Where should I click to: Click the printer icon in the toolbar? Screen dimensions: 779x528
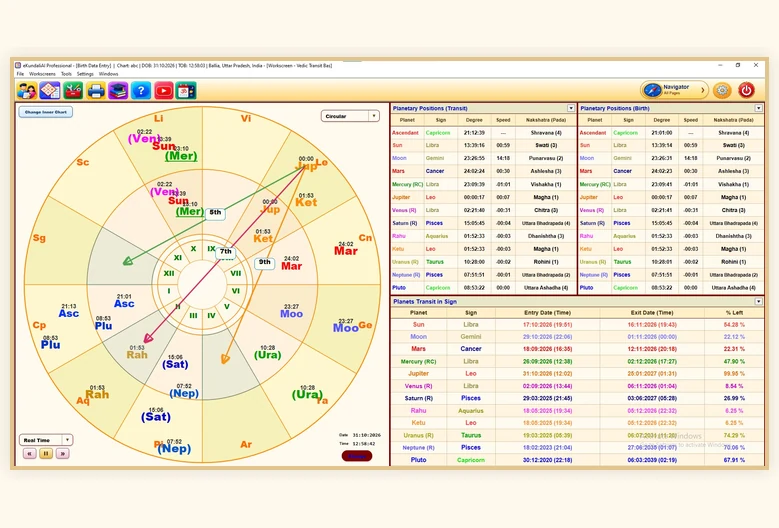click(x=95, y=91)
